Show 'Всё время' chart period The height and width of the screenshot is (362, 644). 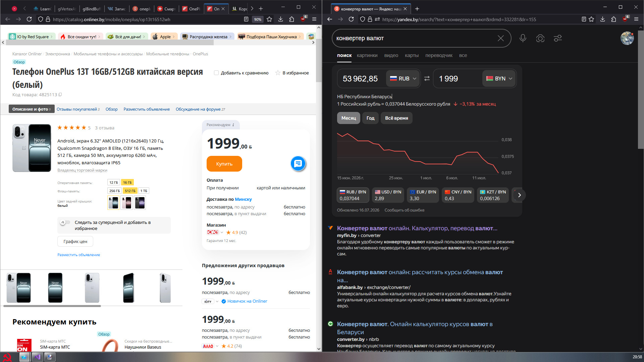click(x=396, y=118)
